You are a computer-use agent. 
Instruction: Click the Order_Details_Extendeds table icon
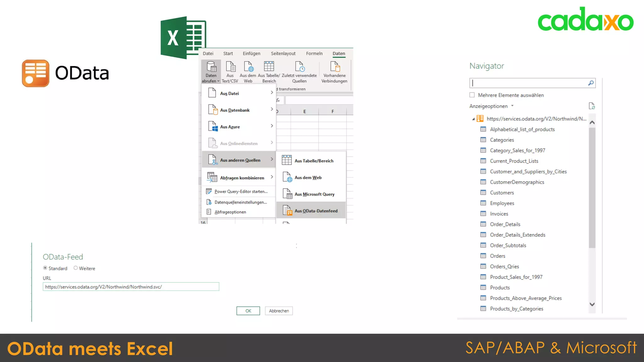[x=483, y=234]
